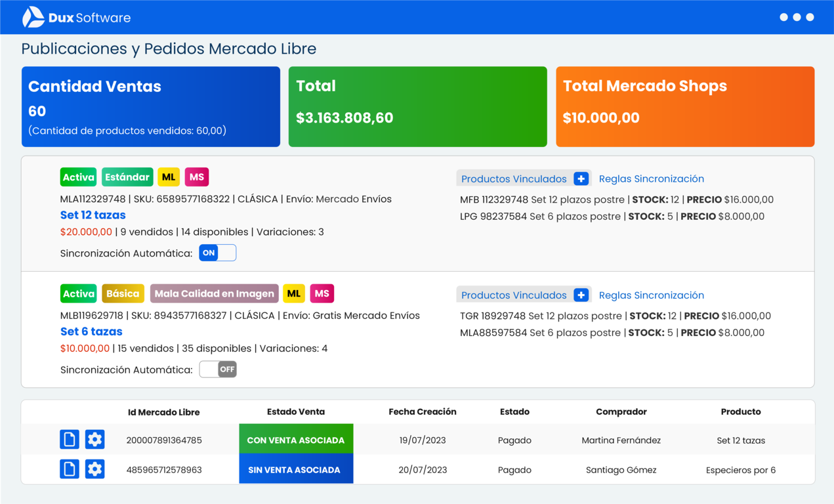Open the three-dot menu in the header
This screenshot has height=504, width=834.
tap(797, 17)
